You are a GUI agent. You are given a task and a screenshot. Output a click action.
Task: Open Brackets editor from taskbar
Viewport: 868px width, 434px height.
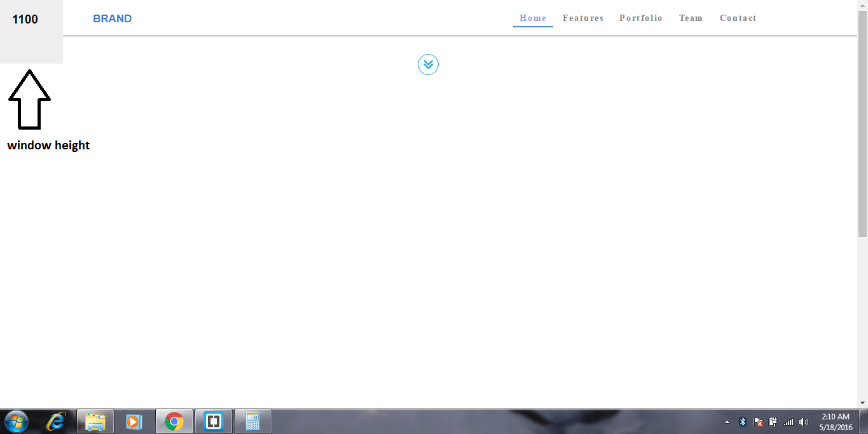pos(213,421)
